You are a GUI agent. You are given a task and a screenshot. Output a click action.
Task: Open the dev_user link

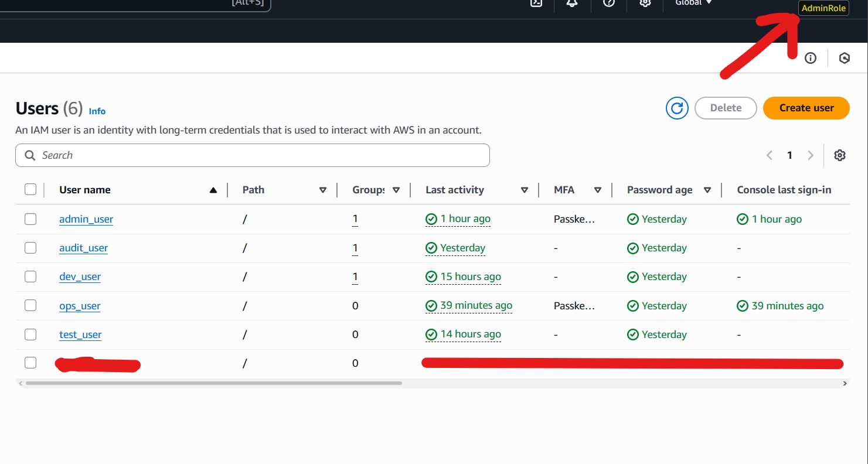click(x=80, y=277)
